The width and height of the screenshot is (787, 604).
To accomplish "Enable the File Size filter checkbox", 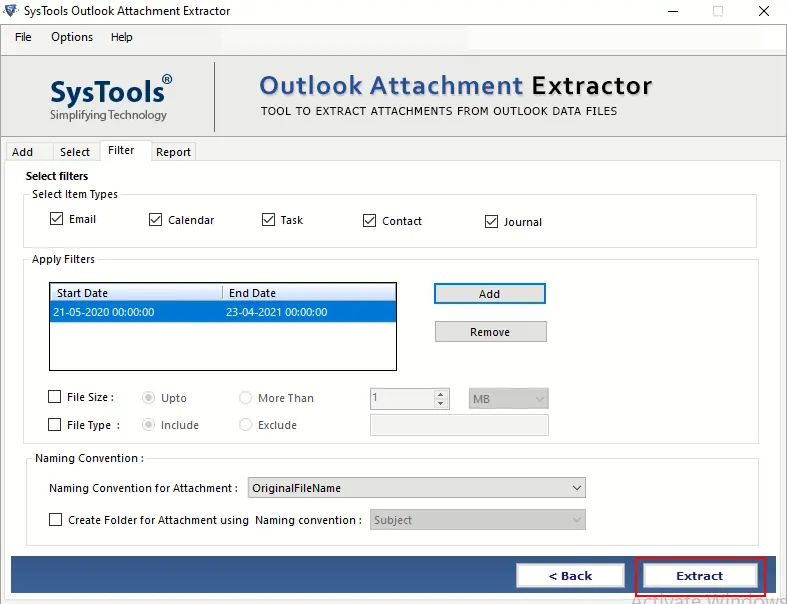I will coord(55,398).
